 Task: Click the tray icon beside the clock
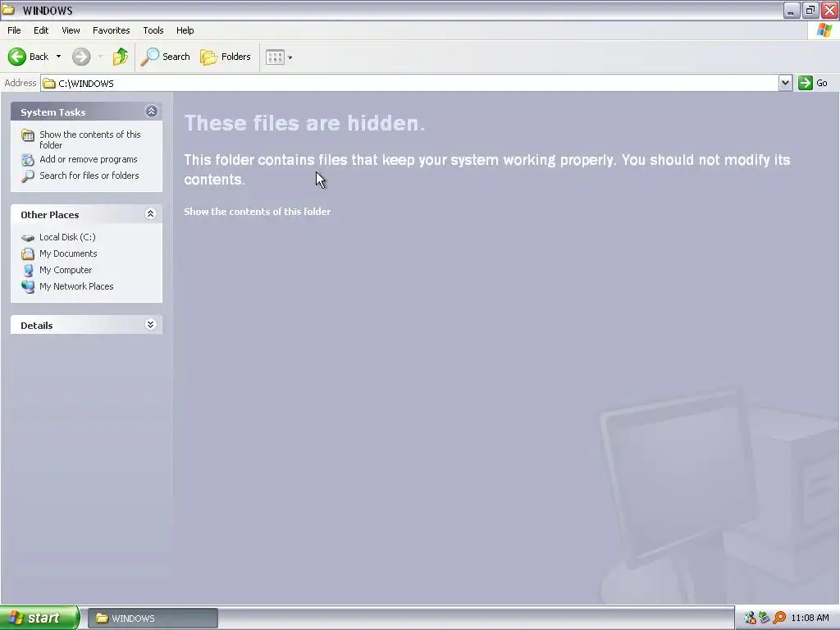[779, 618]
